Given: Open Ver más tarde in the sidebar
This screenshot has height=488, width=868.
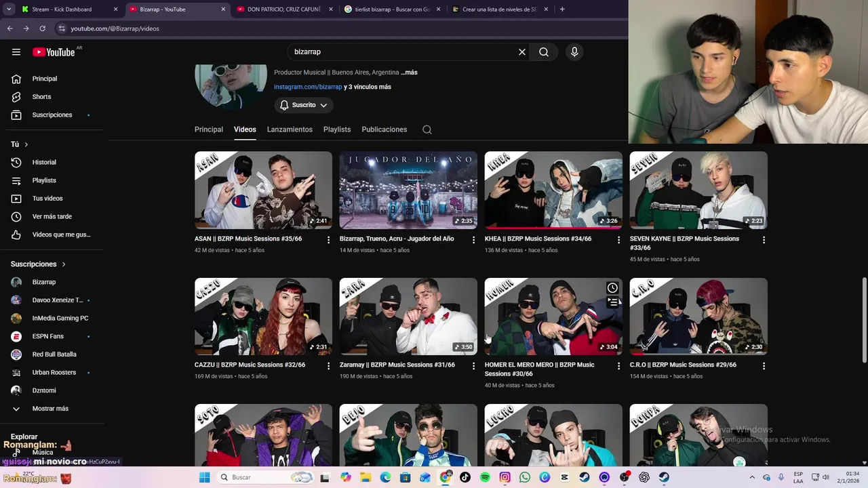Looking at the screenshot, I should (52, 217).
